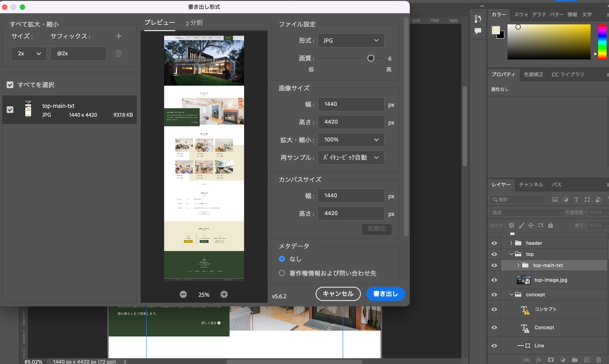Toggle the すべてを選択 checkbox
Image resolution: width=609 pixels, height=364 pixels.
coord(10,85)
